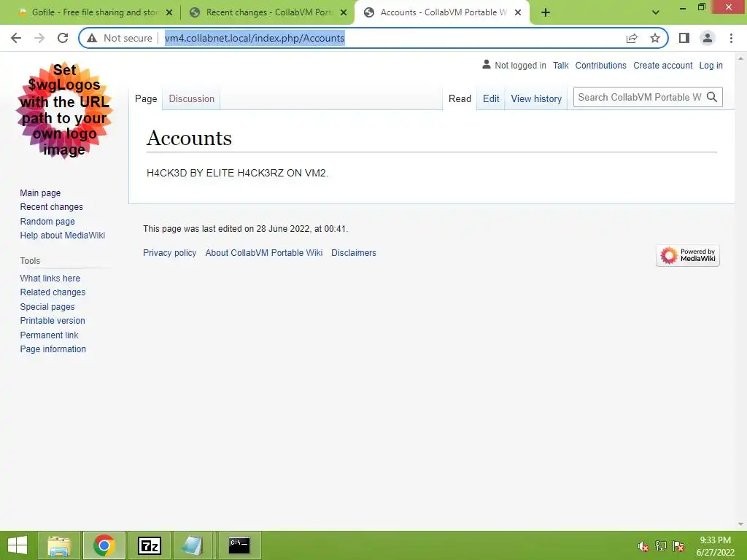Viewport: 747px width, 560px height.
Task: Open the taskbar clock and date
Action: (715, 546)
